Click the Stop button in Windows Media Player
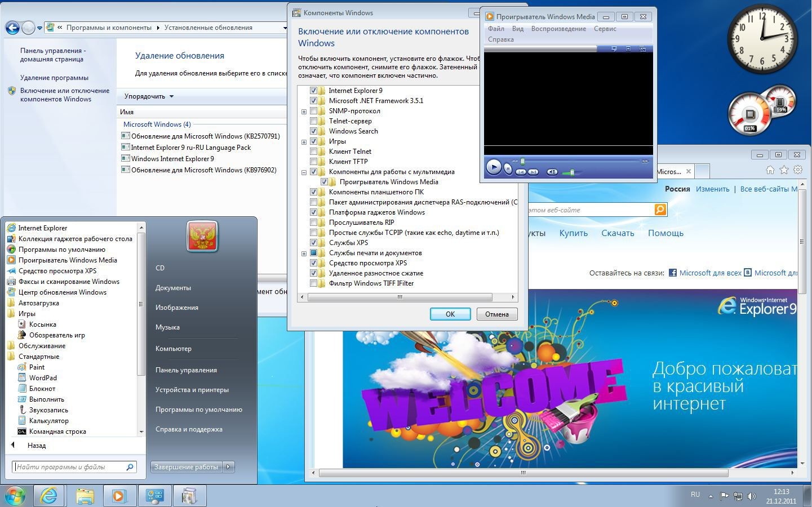Image resolution: width=812 pixels, height=507 pixels. coord(508,168)
